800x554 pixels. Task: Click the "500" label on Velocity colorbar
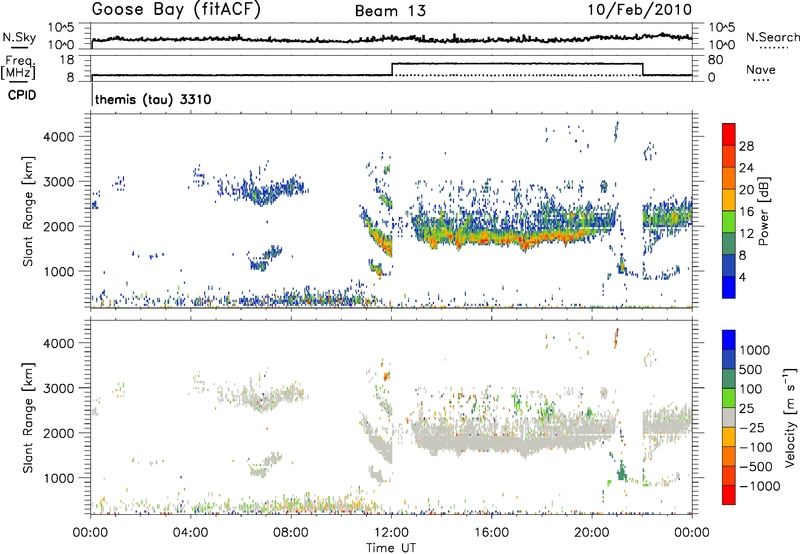751,369
